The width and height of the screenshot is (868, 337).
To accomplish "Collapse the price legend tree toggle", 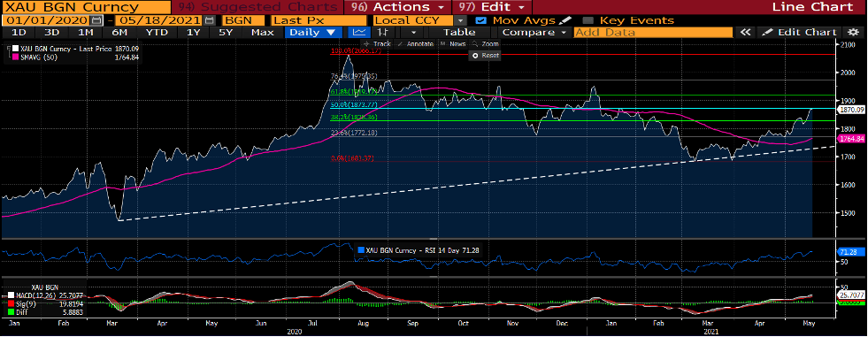I will [8, 49].
